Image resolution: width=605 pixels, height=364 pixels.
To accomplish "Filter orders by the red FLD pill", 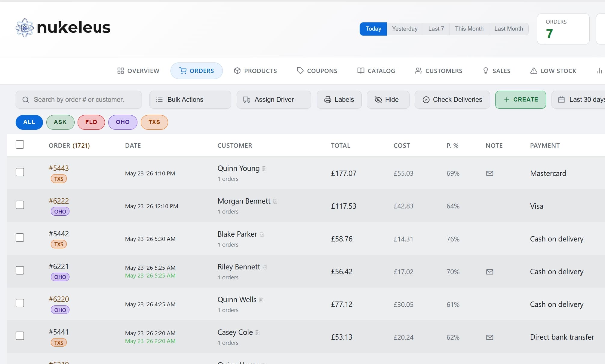I will pos(91,122).
